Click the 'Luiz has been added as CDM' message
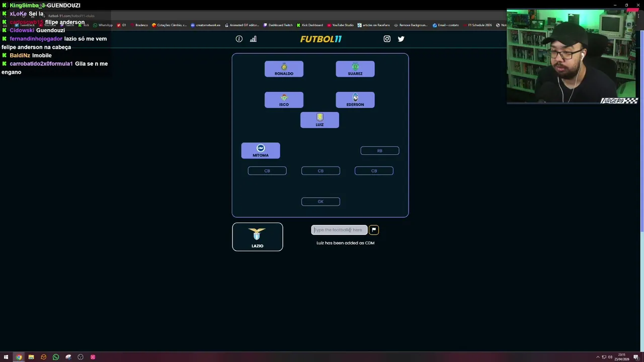This screenshot has width=644, height=362. 345,243
